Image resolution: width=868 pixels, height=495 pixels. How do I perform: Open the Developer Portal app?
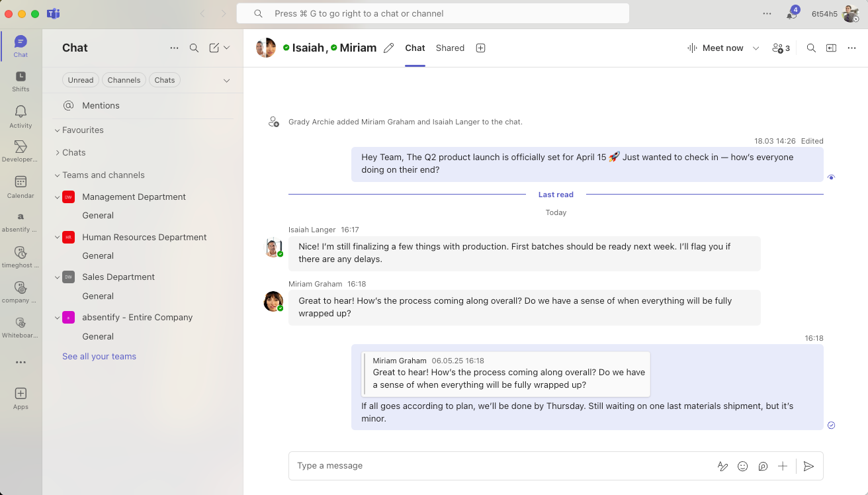[21, 152]
